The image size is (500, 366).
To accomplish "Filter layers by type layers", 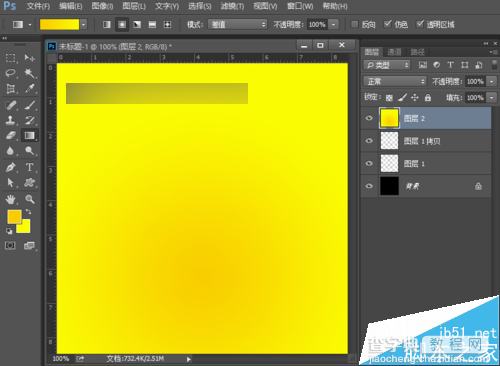I will tap(450, 65).
